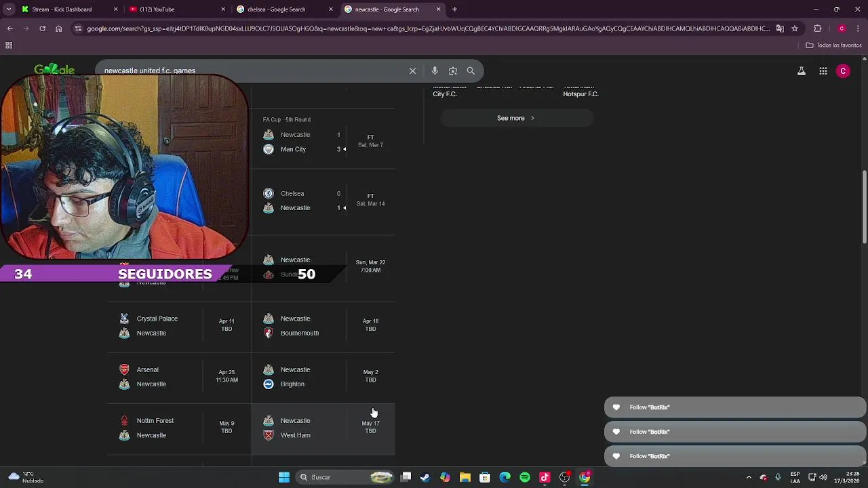Start a voice search with the microphone icon

click(x=435, y=70)
